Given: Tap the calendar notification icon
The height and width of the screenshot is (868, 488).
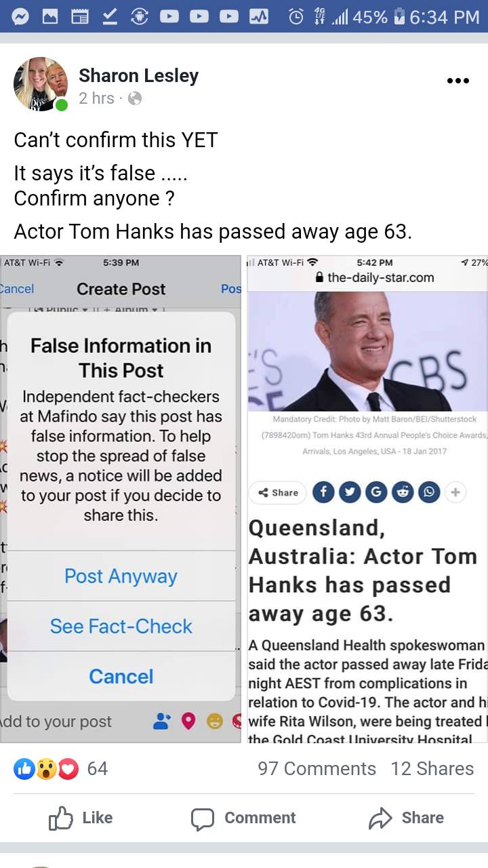Looking at the screenshot, I should pos(80,17).
